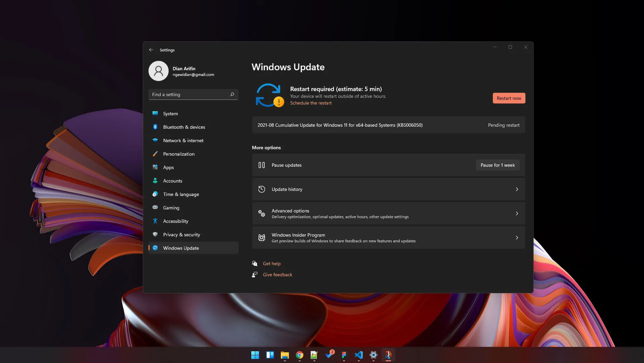The height and width of the screenshot is (363, 644).
Task: Select Privacy & security in sidebar
Action: pyautogui.click(x=181, y=235)
